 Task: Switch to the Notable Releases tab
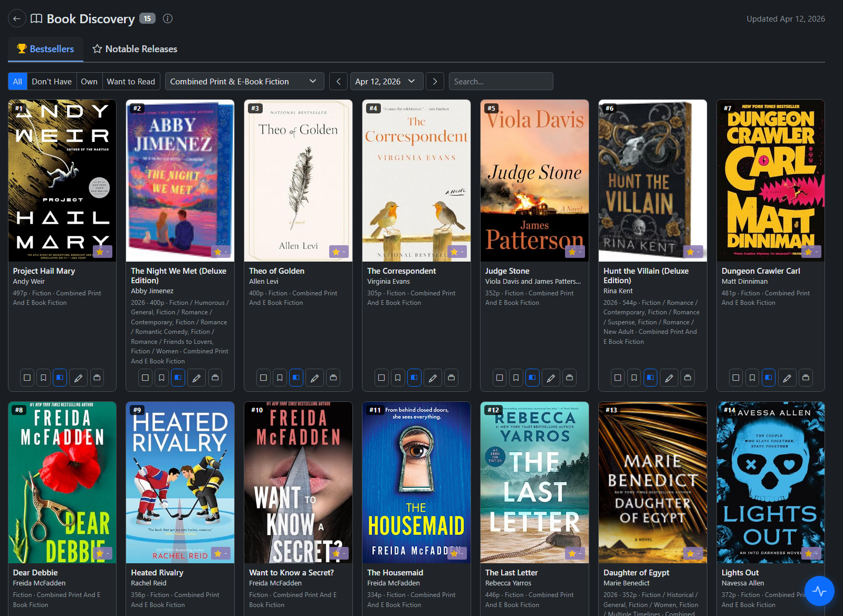click(x=135, y=49)
